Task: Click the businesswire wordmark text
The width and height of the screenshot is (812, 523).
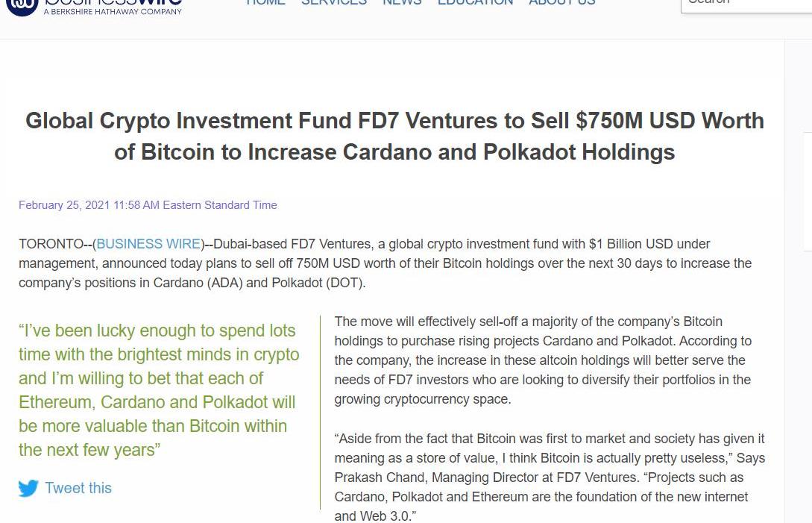Action: (x=113, y=2)
